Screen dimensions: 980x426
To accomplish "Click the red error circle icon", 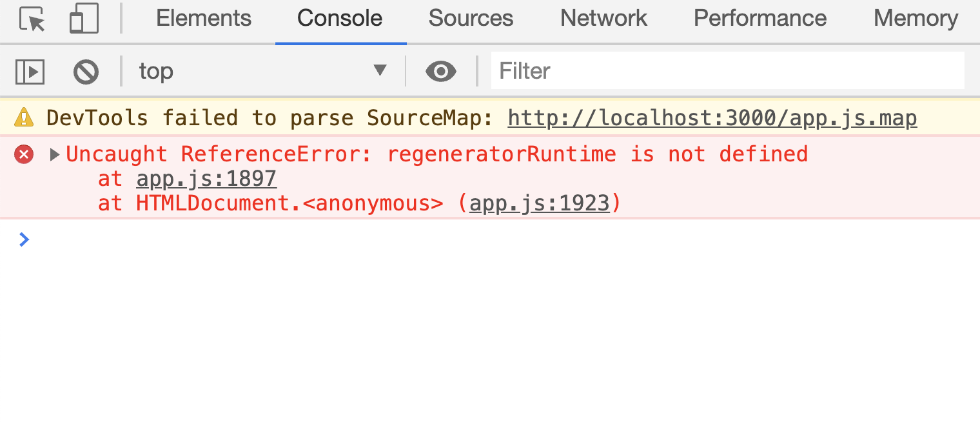I will pos(24,155).
